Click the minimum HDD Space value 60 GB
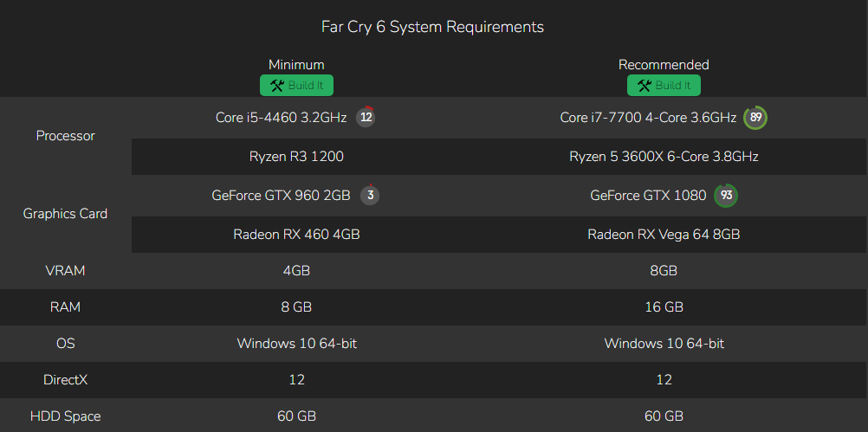This screenshot has height=432, width=868. (x=297, y=416)
